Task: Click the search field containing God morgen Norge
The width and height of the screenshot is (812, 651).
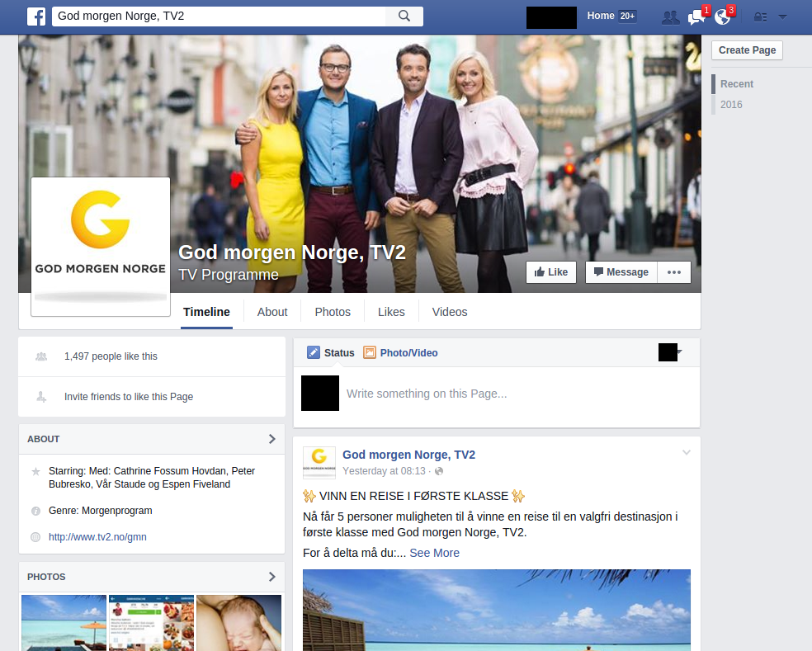Action: 219,16
